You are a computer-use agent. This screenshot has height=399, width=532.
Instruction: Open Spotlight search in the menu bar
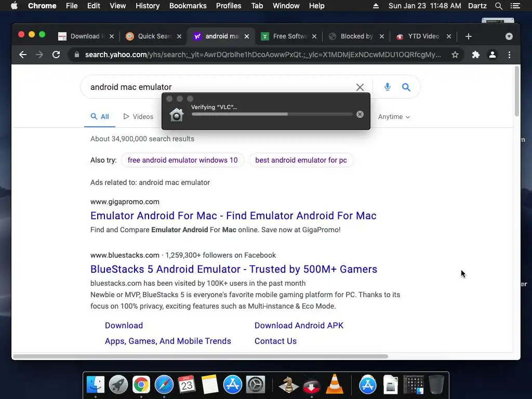(x=498, y=6)
